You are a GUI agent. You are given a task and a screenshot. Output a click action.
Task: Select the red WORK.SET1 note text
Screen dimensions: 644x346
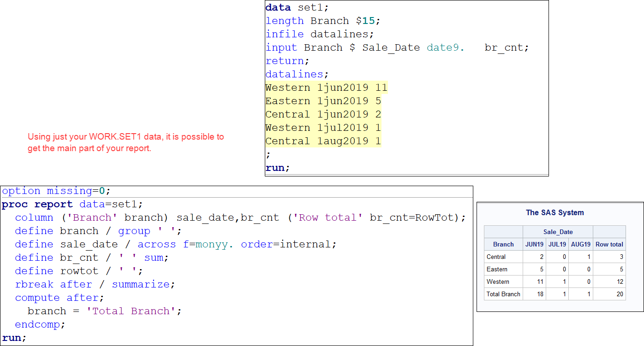(x=126, y=141)
